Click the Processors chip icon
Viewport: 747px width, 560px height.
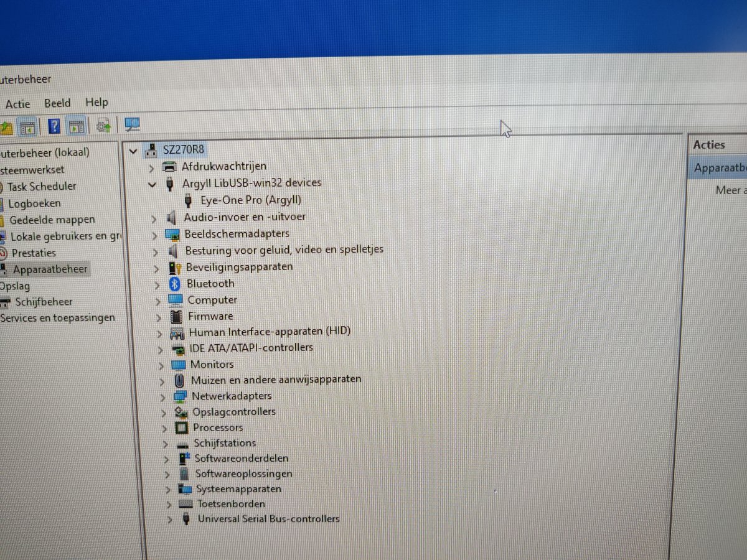[181, 427]
